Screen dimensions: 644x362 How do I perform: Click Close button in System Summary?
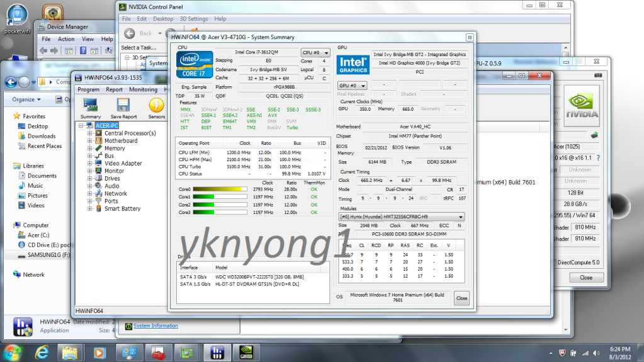click(x=461, y=298)
